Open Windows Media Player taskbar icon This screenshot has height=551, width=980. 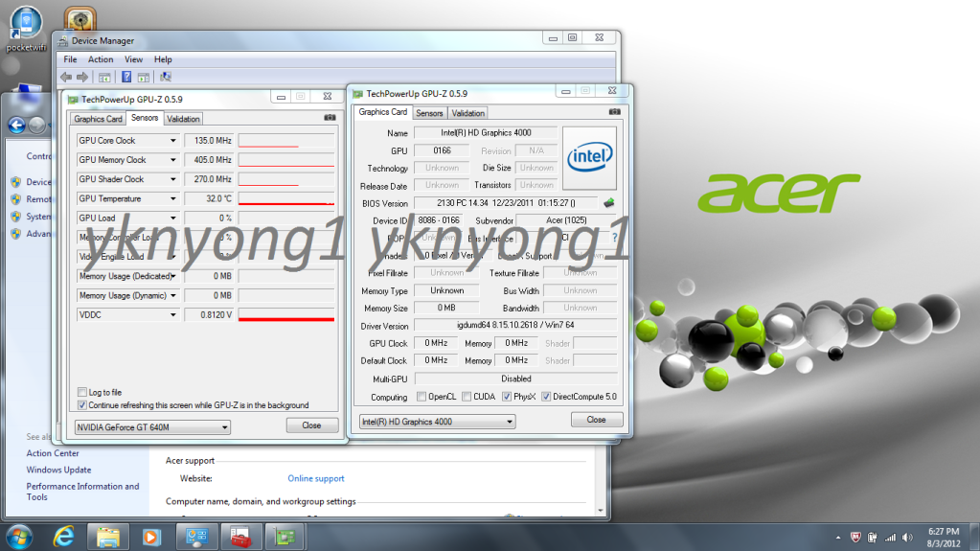pos(151,537)
